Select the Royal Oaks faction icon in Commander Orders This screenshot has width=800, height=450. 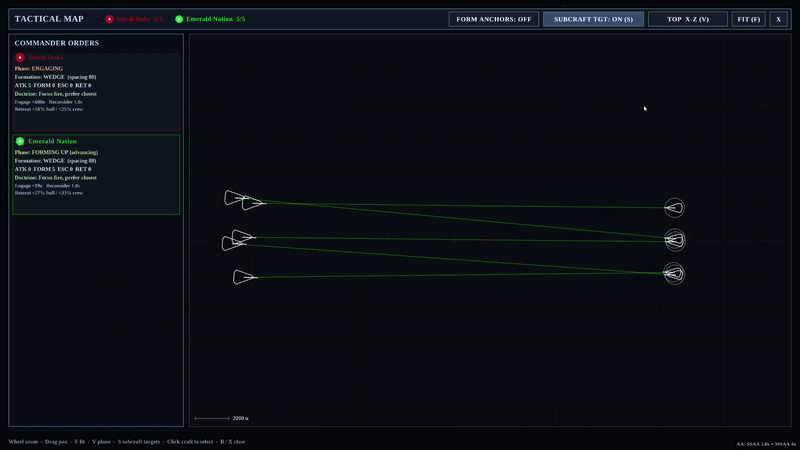20,58
